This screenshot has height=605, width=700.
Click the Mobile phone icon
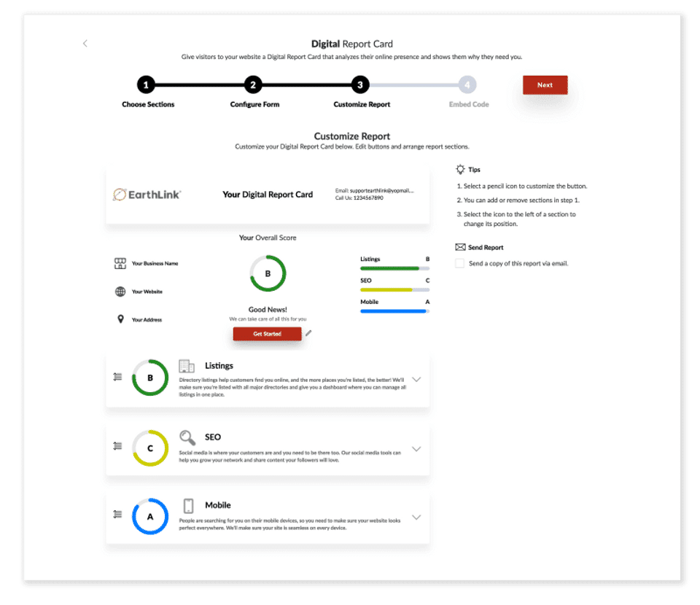point(188,506)
